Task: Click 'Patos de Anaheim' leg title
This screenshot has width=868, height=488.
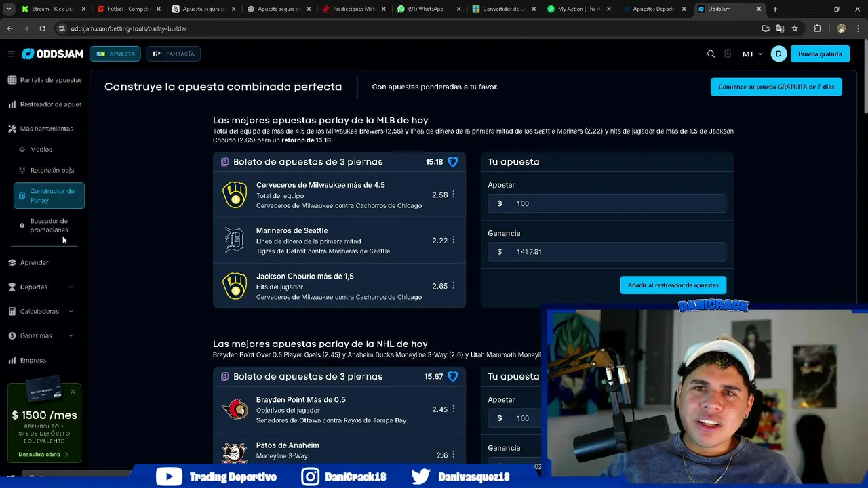Action: [x=288, y=445]
